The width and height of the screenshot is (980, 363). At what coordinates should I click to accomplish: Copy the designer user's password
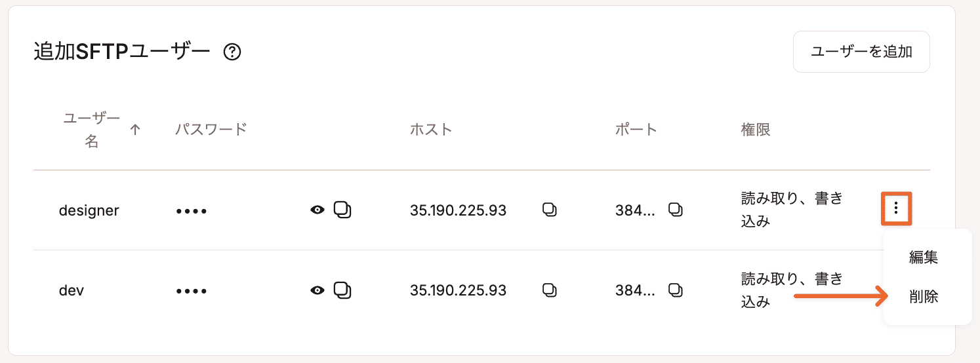pyautogui.click(x=342, y=210)
